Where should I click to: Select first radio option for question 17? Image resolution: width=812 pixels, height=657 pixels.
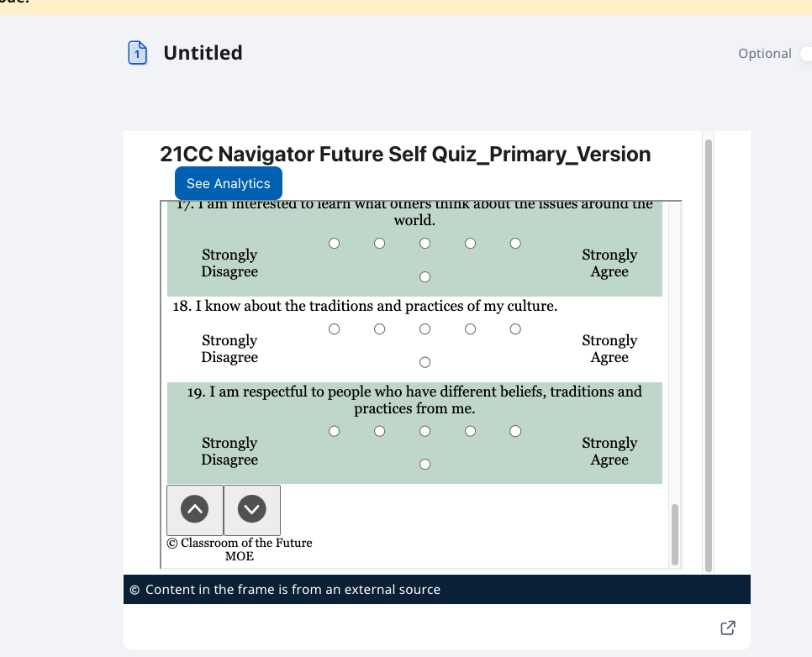click(334, 244)
